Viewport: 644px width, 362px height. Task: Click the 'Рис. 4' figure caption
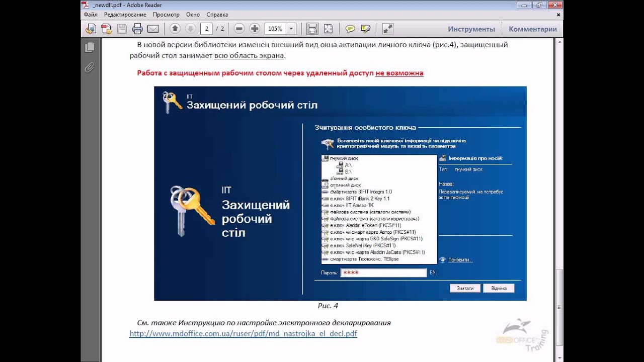(328, 305)
